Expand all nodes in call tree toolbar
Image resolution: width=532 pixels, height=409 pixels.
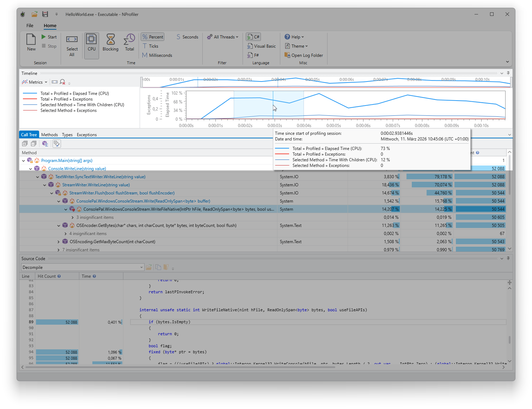tap(25, 144)
